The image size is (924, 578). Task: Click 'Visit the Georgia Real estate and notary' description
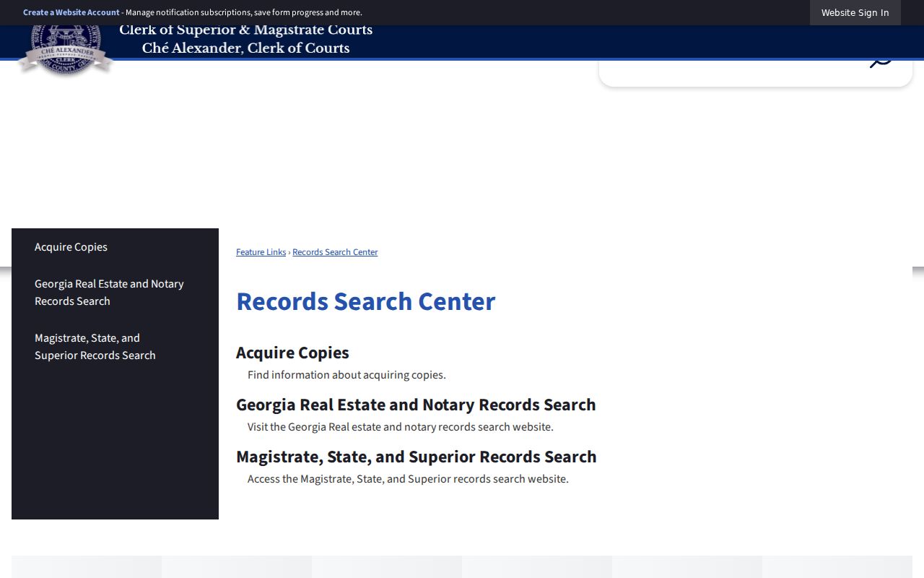point(401,427)
